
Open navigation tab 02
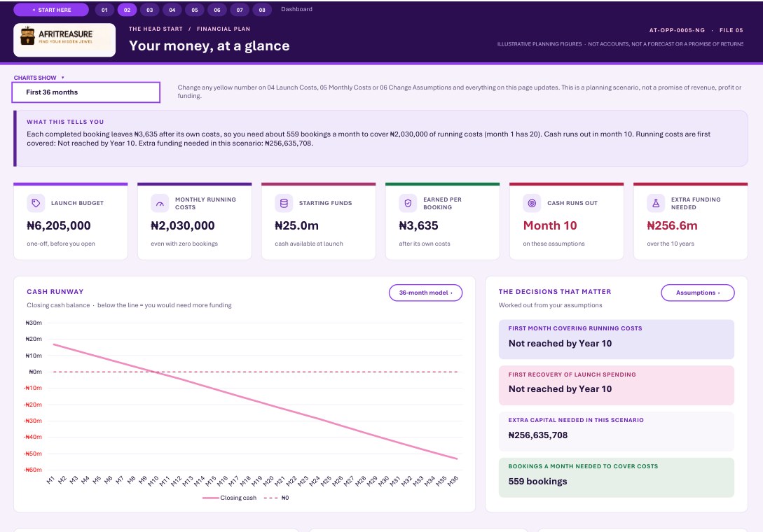[127, 10]
